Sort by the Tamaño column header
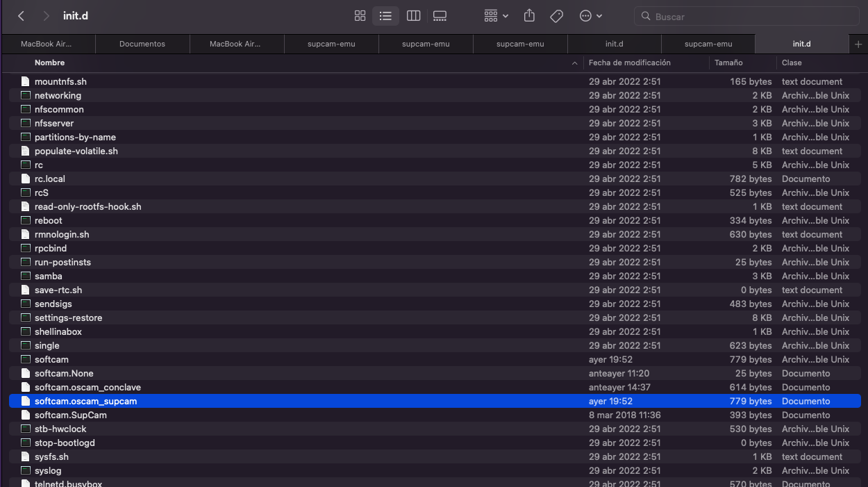Viewport: 868px width, 487px height. [728, 63]
